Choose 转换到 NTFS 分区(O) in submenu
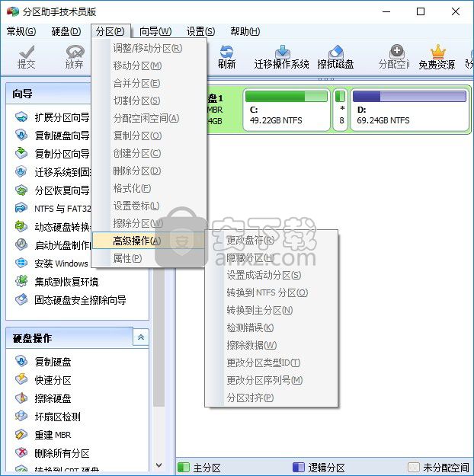 point(271,292)
